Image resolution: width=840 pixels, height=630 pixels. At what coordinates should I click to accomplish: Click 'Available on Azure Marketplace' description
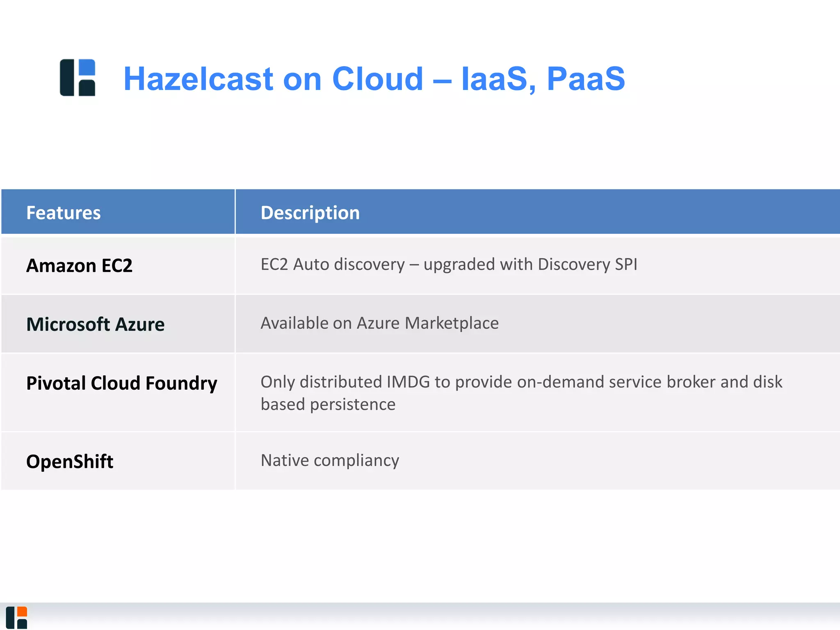[x=380, y=323]
